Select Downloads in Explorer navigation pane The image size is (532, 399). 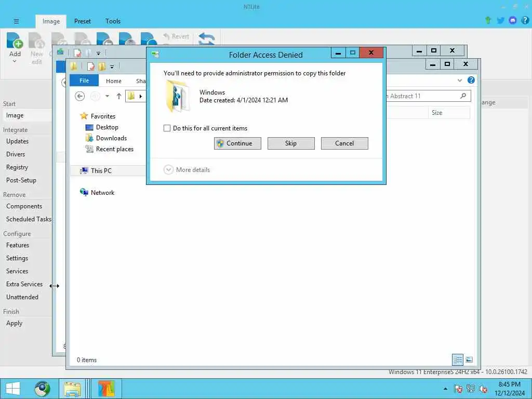[x=106, y=138]
